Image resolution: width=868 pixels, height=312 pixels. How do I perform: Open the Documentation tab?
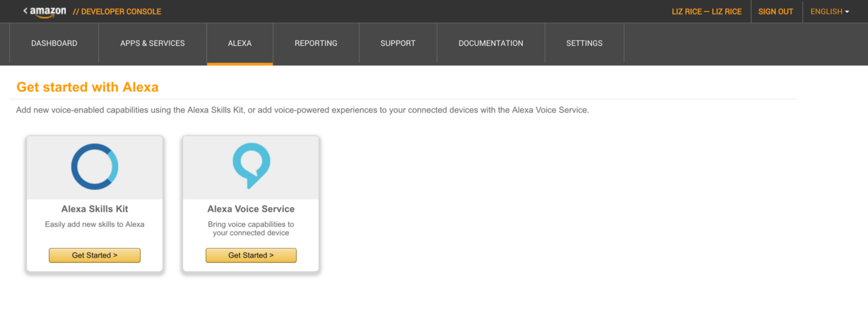tap(490, 43)
